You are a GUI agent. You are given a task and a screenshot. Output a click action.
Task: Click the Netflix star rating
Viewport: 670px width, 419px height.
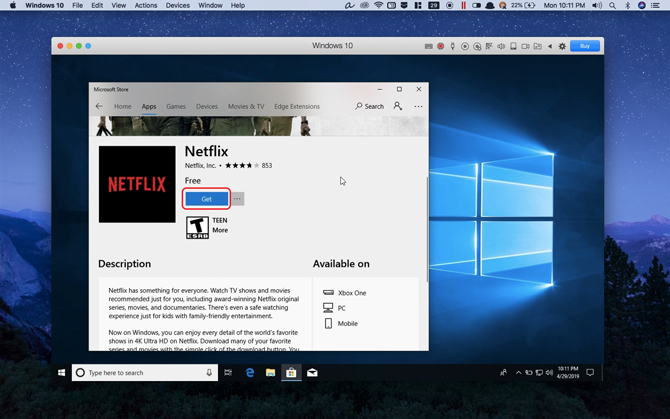(242, 165)
